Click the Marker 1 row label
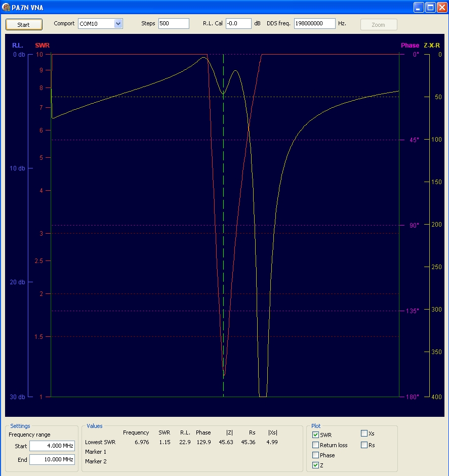449x476 pixels. (x=96, y=452)
